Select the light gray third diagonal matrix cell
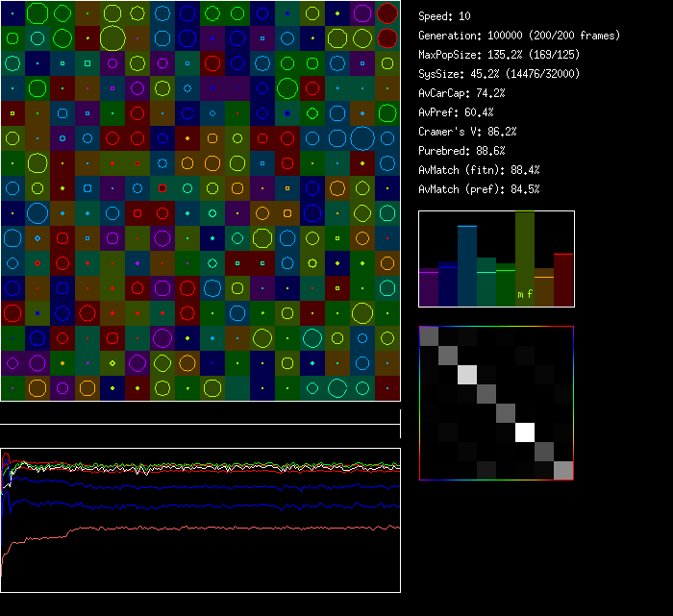 pyautogui.click(x=467, y=375)
